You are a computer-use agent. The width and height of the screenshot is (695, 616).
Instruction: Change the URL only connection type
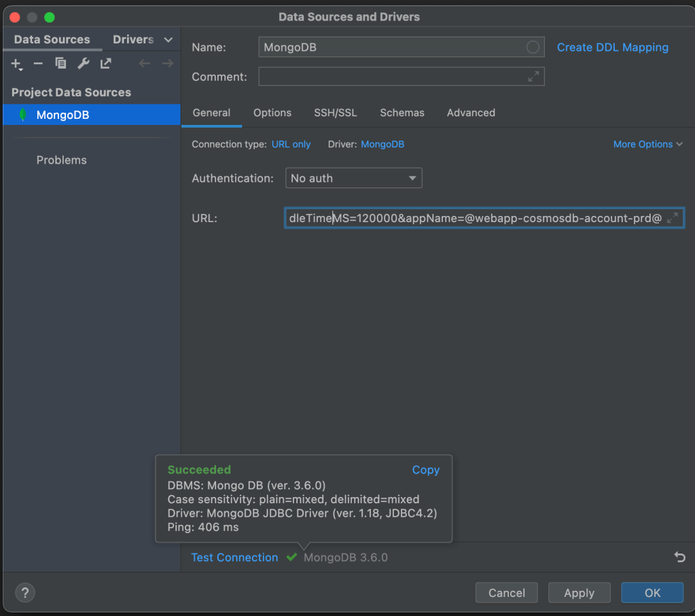click(291, 145)
